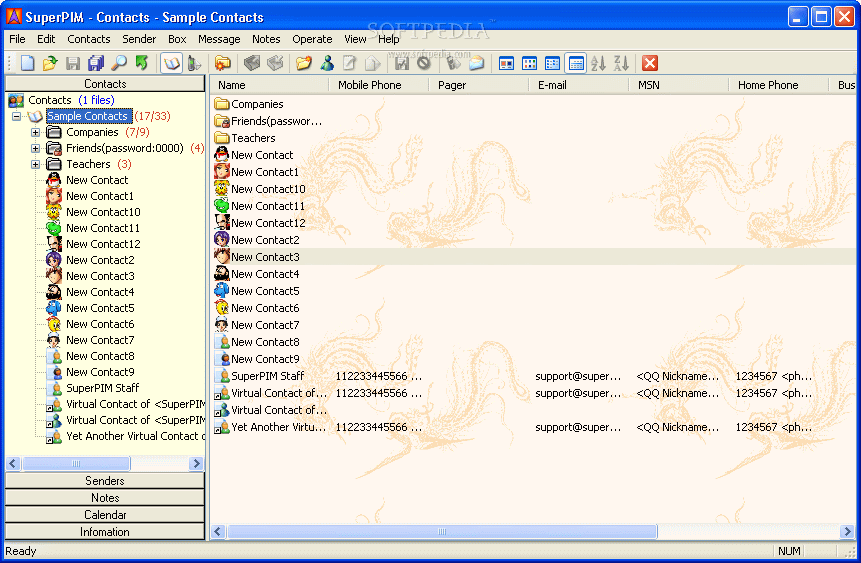Sort by the Name column header
The width and height of the screenshot is (861, 563).
coord(270,85)
